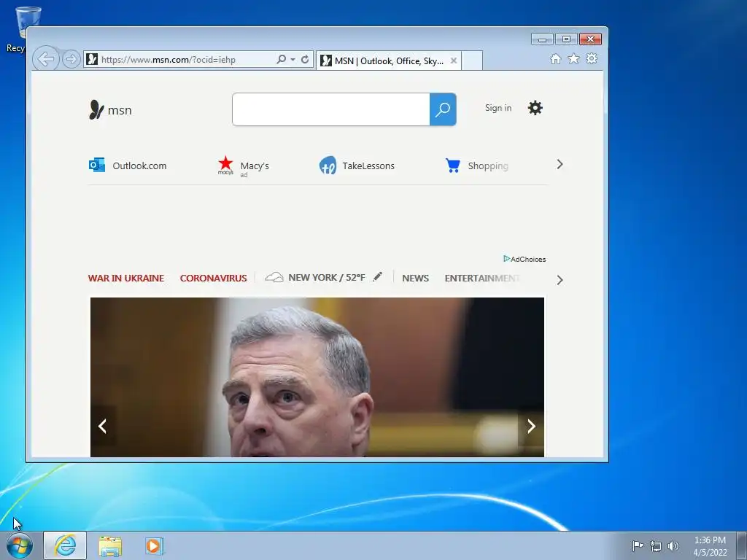This screenshot has height=560, width=747.
Task: Expand more news categories chevron
Action: 560,280
